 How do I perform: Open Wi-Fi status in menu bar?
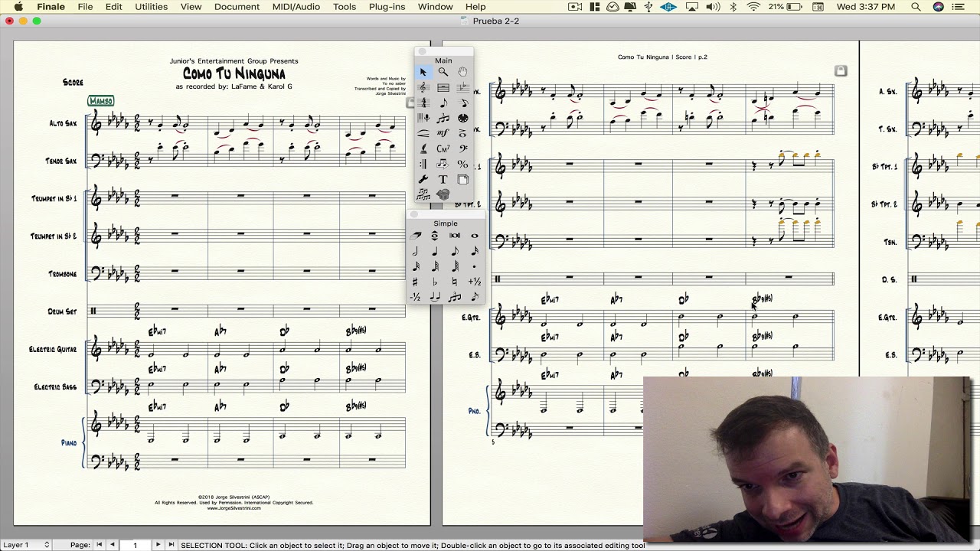coord(753,7)
